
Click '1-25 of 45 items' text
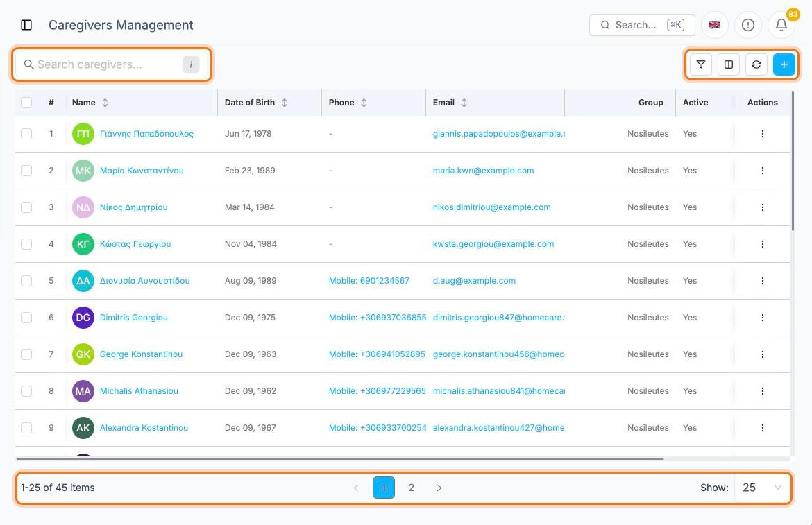(x=58, y=488)
